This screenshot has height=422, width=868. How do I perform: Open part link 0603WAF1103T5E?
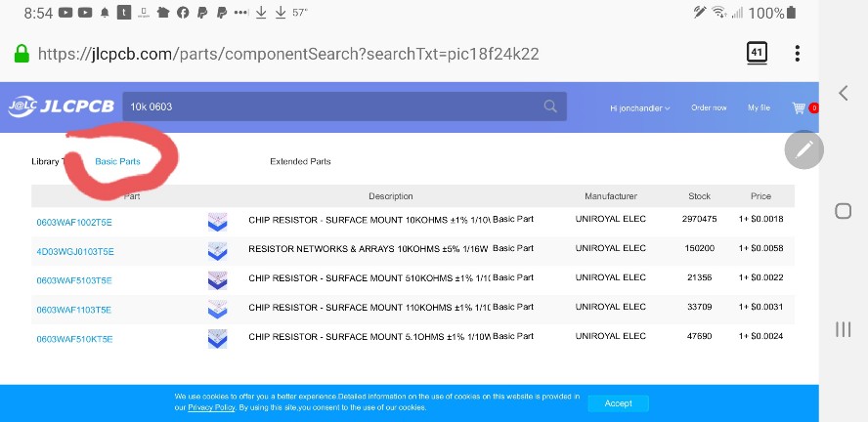74,310
